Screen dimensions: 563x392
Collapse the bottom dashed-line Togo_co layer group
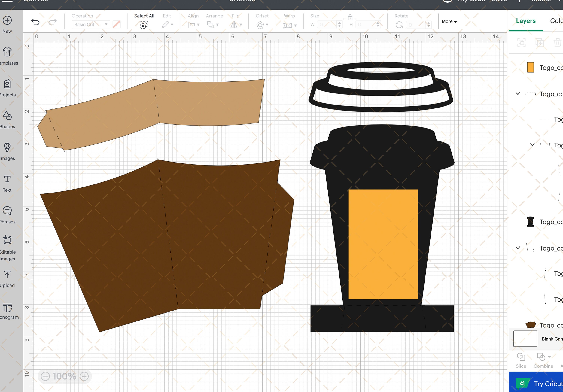pos(518,248)
